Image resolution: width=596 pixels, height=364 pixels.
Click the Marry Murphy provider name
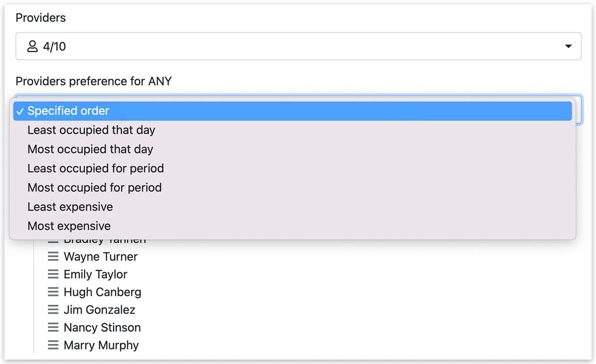click(x=101, y=345)
